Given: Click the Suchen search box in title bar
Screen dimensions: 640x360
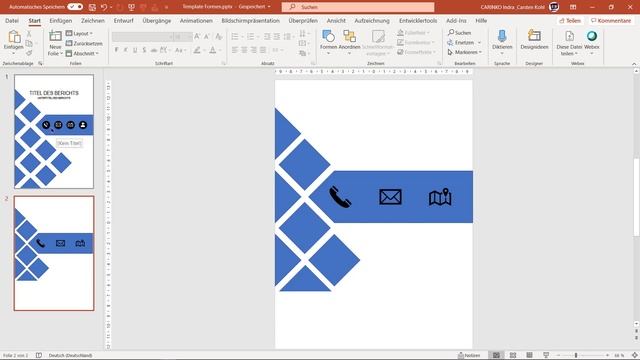Looking at the screenshot, I should tap(358, 7).
